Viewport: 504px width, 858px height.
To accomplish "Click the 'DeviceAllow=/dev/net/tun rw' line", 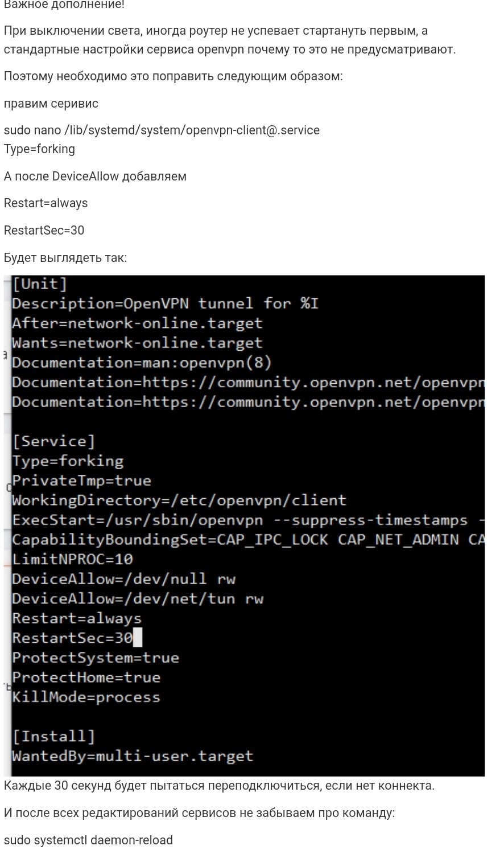I will (138, 598).
